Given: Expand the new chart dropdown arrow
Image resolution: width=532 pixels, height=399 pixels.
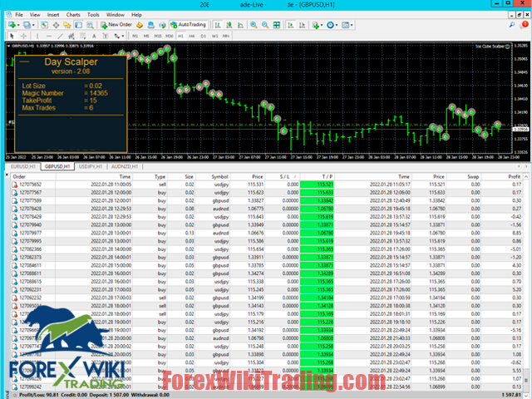Looking at the screenshot, I should click(x=18, y=25).
